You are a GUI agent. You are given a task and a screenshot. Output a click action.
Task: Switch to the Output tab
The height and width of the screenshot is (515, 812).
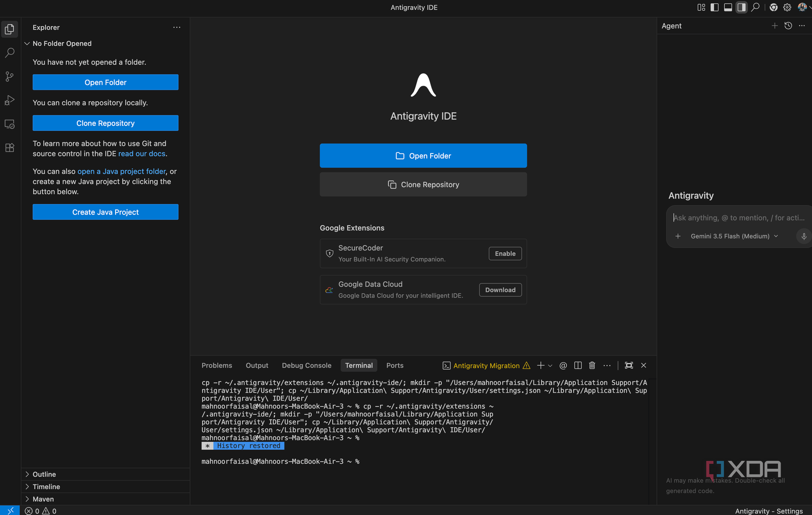pyautogui.click(x=257, y=365)
